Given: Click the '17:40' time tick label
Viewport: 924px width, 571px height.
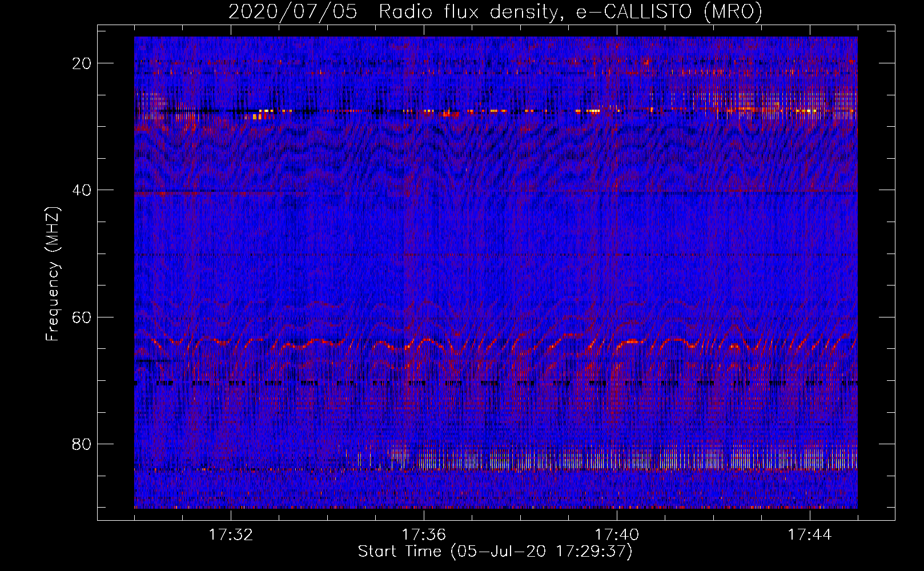Looking at the screenshot, I should click(617, 535).
